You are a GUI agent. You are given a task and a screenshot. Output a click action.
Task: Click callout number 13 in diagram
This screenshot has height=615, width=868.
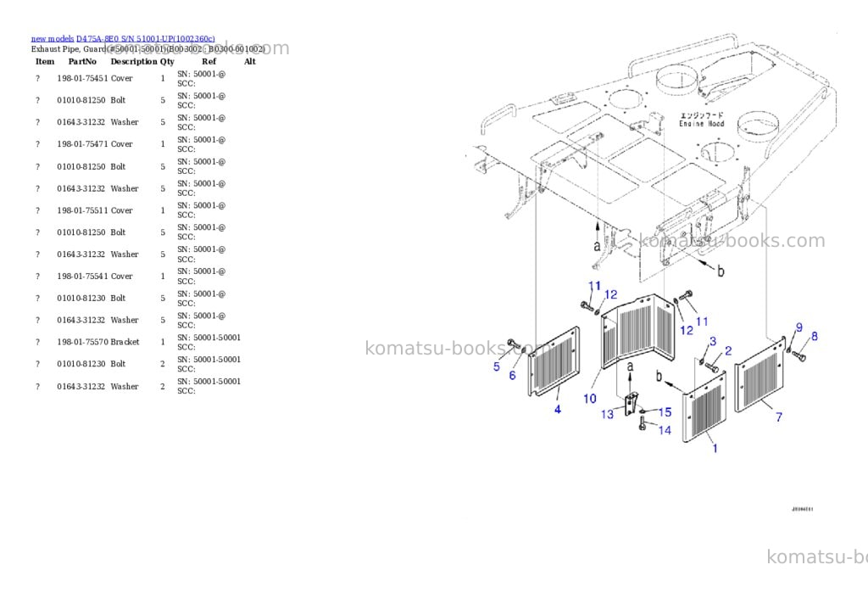pyautogui.click(x=607, y=415)
